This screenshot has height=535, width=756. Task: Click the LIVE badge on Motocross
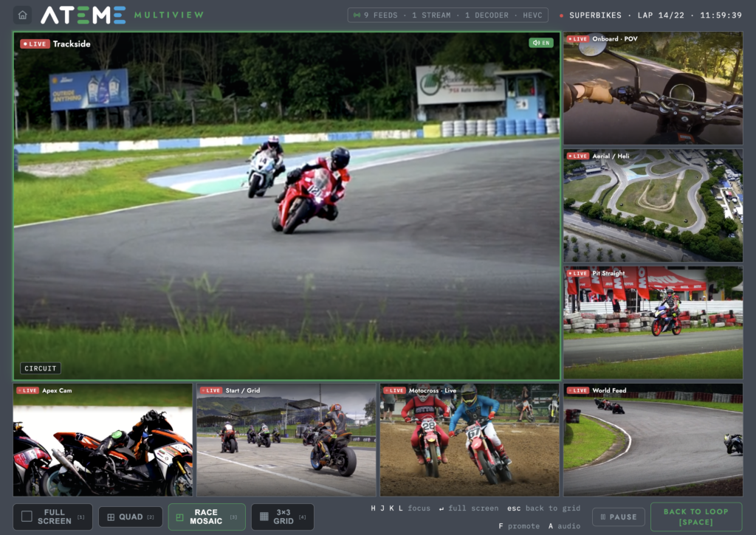tap(394, 390)
